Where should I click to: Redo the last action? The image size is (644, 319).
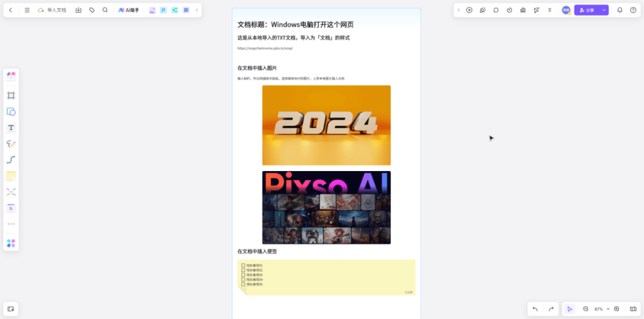[x=551, y=309]
